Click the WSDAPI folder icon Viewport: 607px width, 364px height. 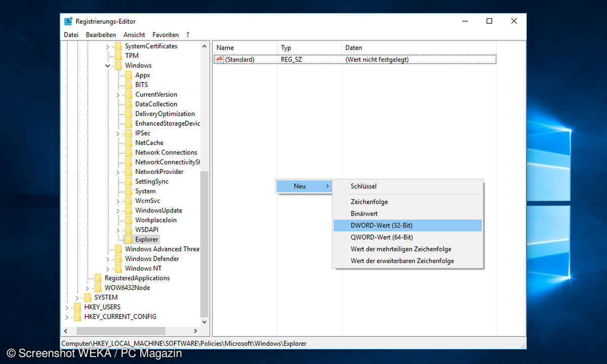pyautogui.click(x=128, y=230)
